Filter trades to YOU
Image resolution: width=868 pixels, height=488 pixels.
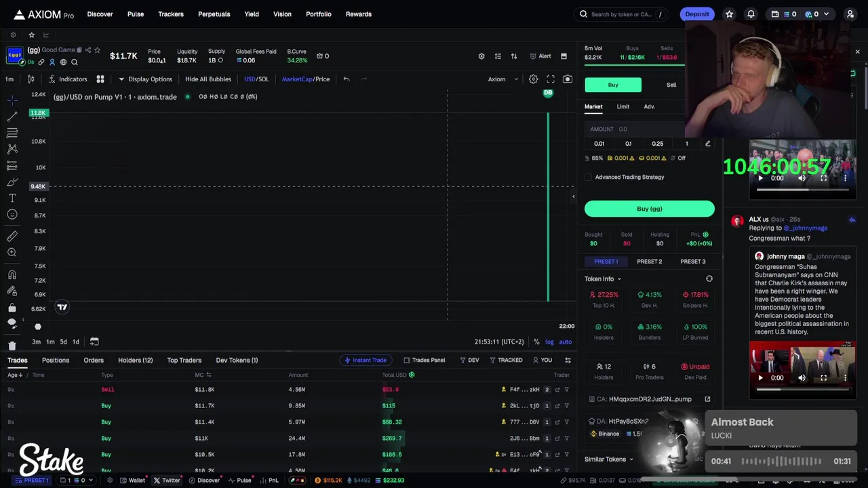[542, 361]
